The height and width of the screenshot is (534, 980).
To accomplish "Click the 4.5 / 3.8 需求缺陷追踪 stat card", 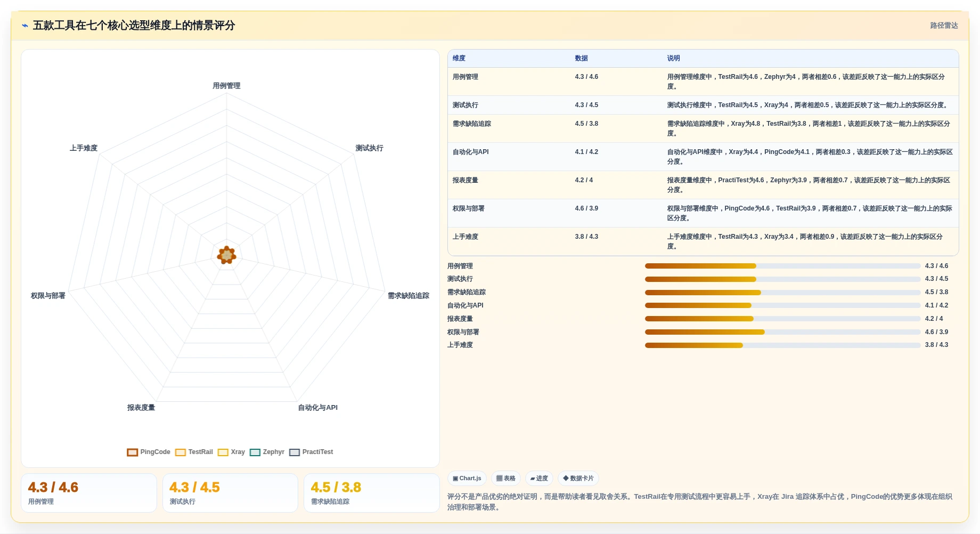I will (371, 493).
